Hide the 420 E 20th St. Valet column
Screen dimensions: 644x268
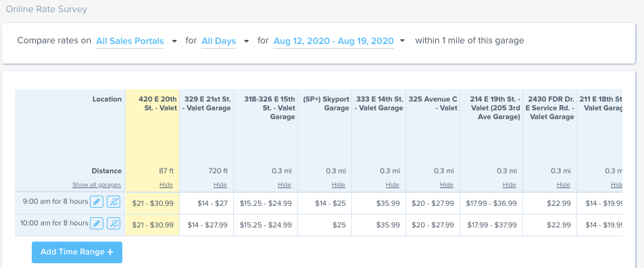point(166,185)
